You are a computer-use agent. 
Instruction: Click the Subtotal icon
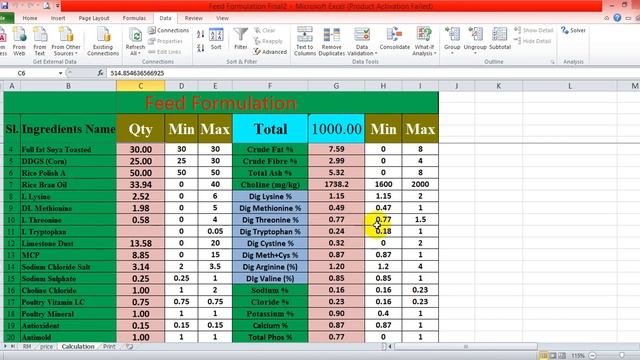(x=500, y=39)
